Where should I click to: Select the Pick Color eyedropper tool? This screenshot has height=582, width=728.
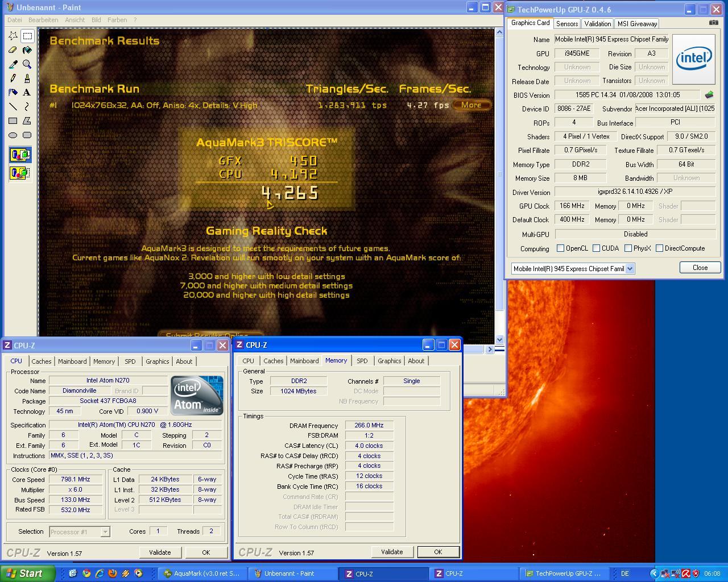click(x=13, y=64)
